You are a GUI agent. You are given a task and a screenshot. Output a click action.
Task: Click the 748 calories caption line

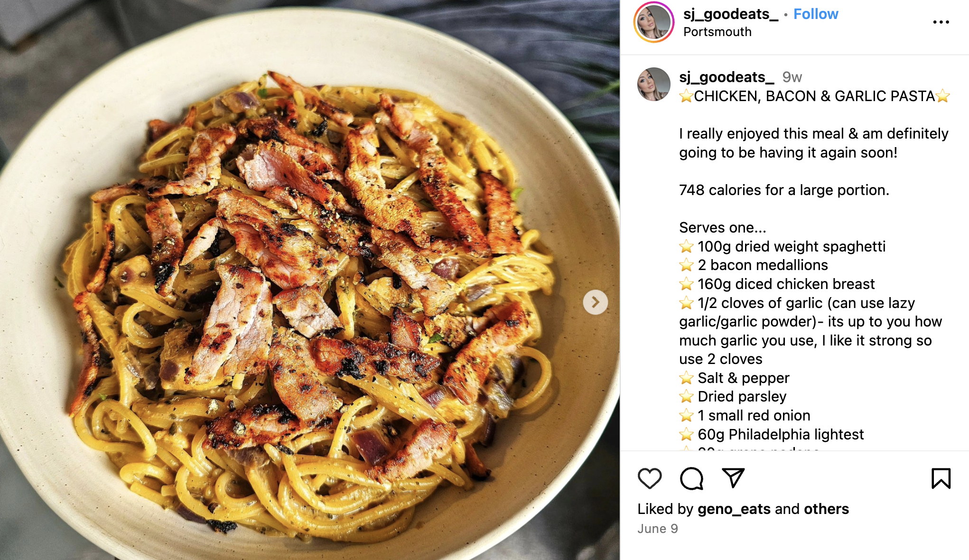pos(784,190)
